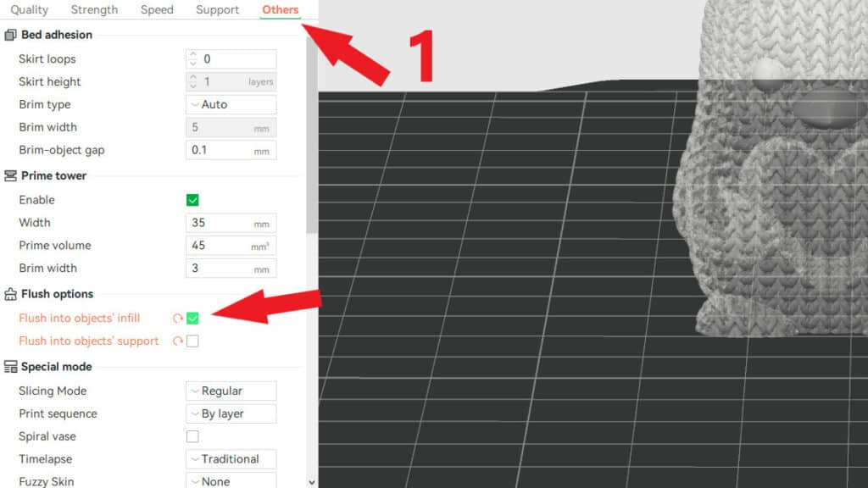
Task: Open the Brim type dropdown
Action: pos(231,104)
